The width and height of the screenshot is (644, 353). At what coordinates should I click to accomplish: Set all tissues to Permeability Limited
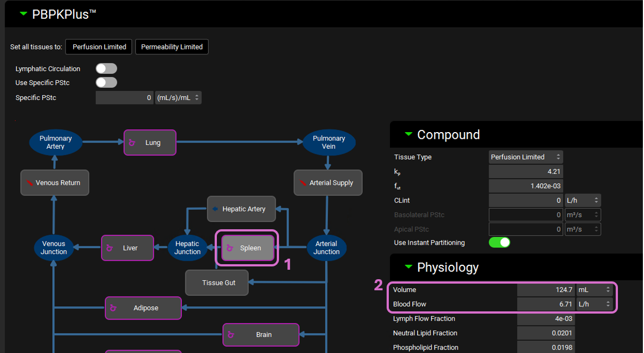[172, 47]
